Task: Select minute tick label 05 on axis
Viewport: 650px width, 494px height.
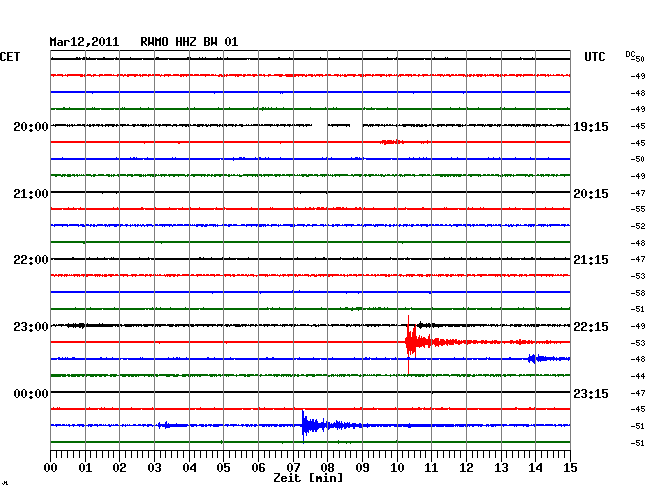Action: click(x=223, y=468)
